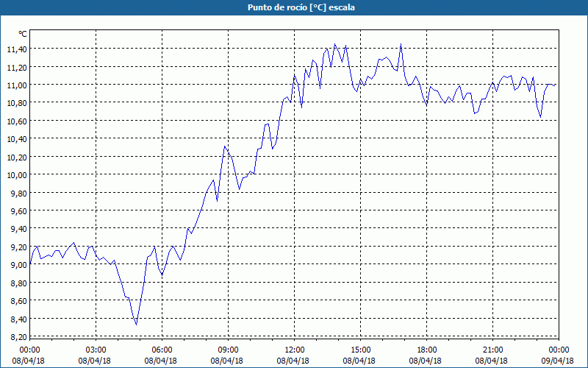Select the 15:00 time label
The width and height of the screenshot is (588, 368).
360,350
